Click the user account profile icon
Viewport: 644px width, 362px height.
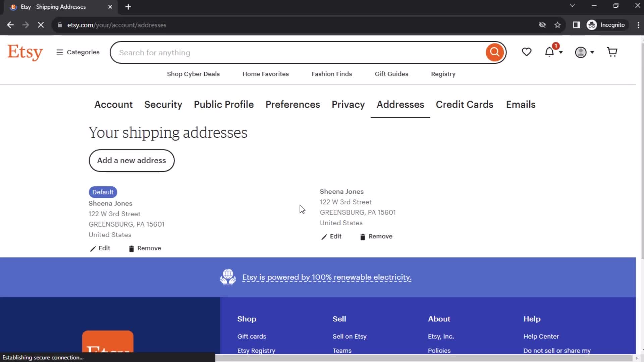coord(581,52)
